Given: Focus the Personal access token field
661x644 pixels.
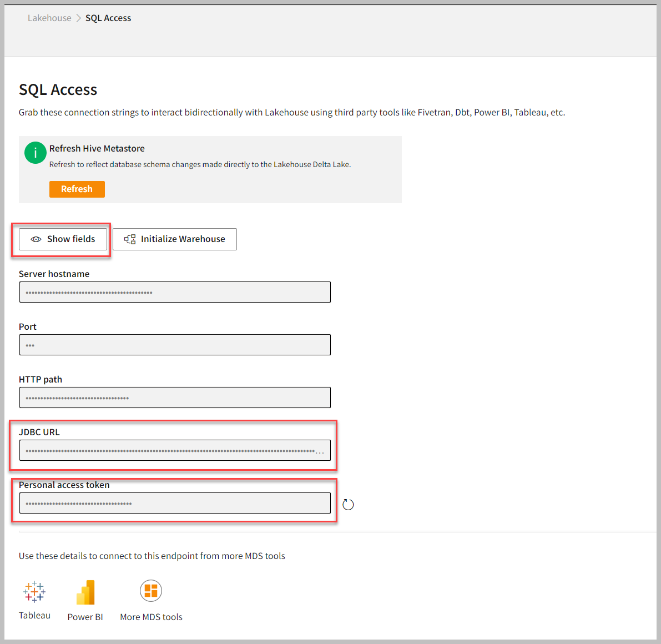Looking at the screenshot, I should tap(175, 503).
